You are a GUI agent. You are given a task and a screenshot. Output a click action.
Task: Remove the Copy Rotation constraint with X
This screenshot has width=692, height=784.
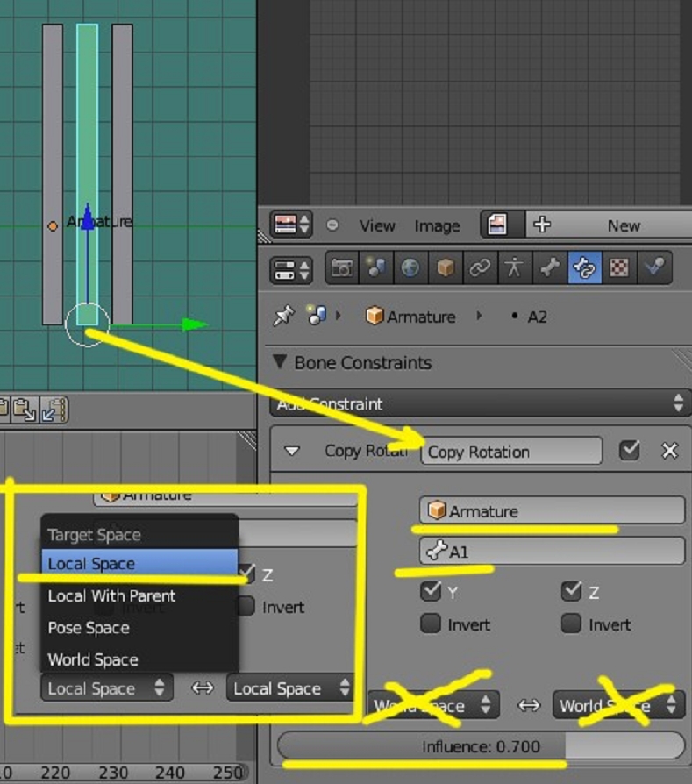[x=669, y=451]
